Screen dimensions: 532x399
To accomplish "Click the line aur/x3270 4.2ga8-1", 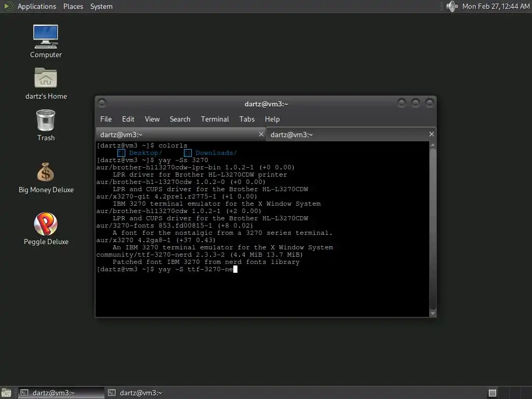I will point(156,240).
